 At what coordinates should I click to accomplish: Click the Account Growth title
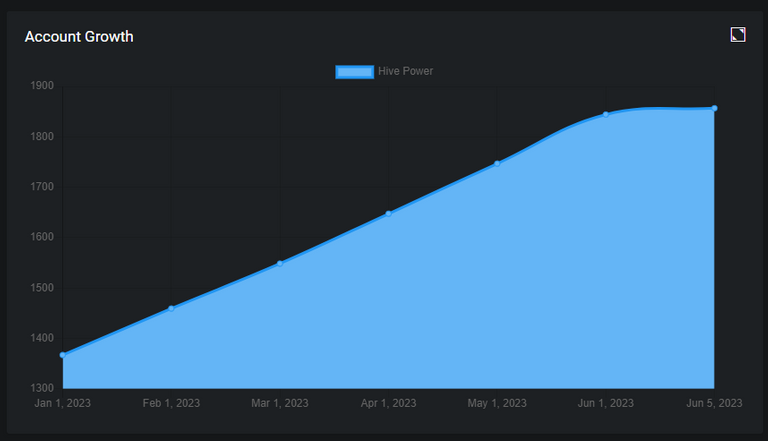coord(79,37)
